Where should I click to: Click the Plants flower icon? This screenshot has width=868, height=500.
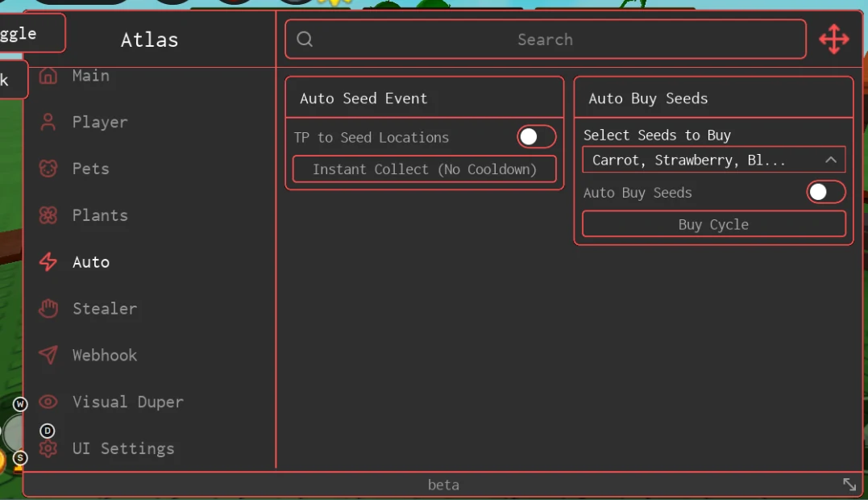point(48,215)
